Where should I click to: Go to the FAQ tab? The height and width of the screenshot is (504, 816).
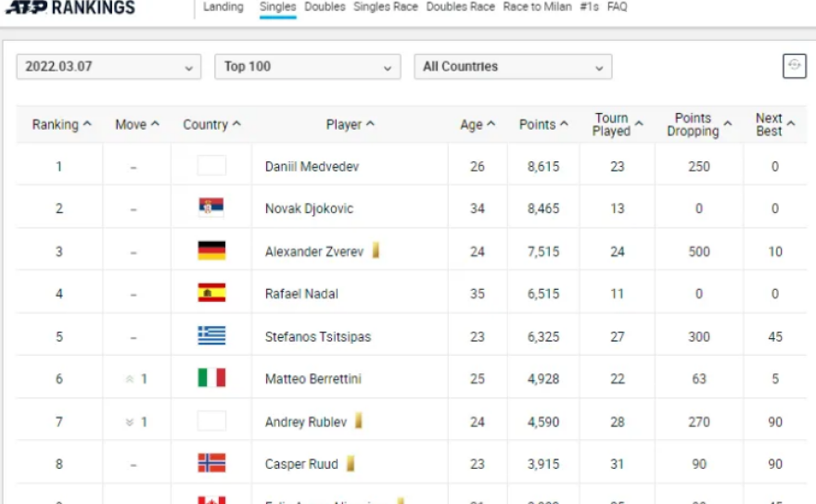pyautogui.click(x=617, y=7)
